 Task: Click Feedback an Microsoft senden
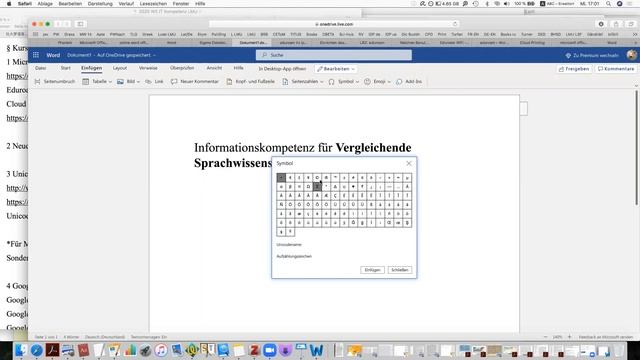point(606,337)
